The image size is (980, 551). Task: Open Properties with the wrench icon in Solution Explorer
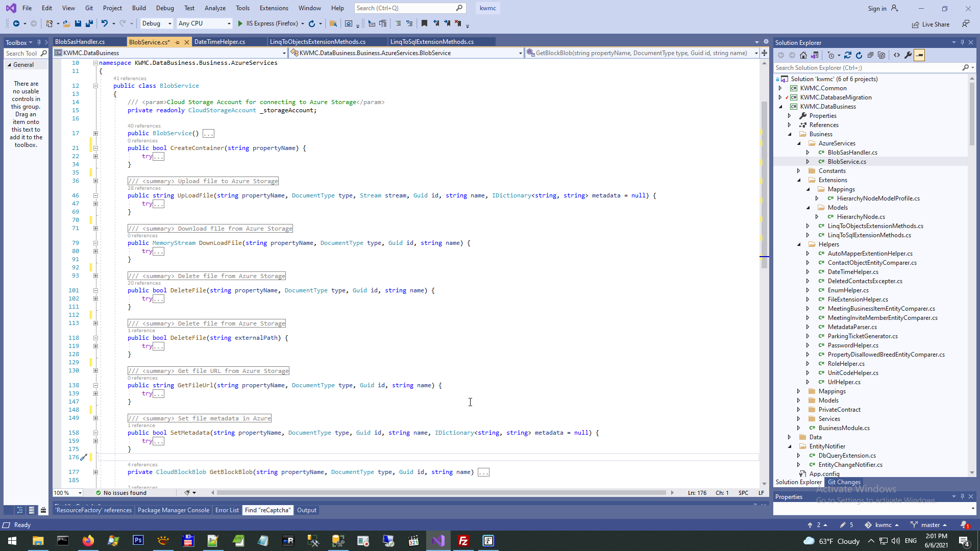pos(908,55)
